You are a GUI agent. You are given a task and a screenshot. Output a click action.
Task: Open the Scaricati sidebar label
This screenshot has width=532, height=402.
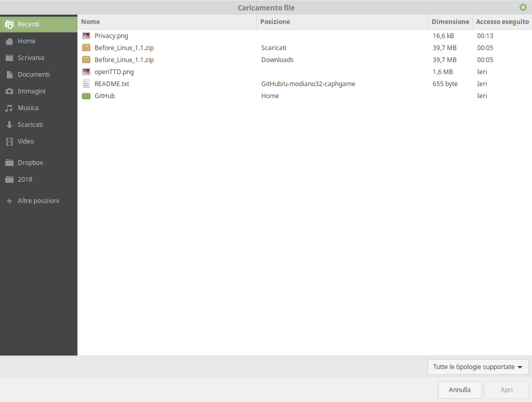coord(30,124)
